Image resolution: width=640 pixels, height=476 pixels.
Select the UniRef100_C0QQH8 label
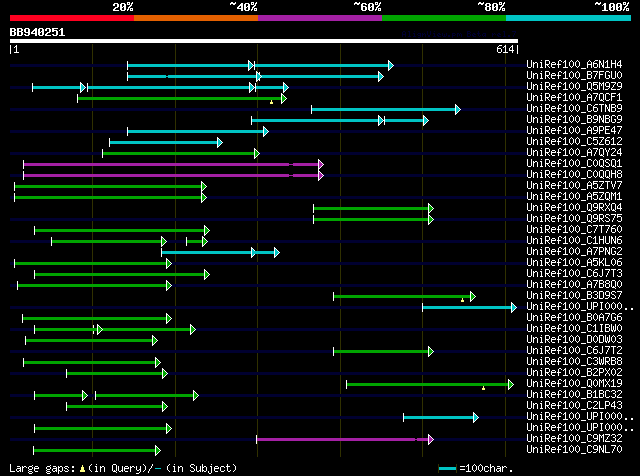[574, 174]
